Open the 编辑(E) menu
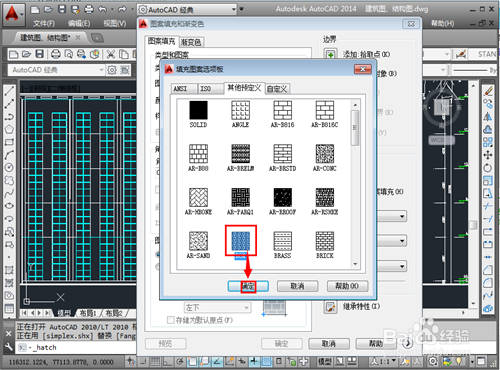This screenshot has height=370, width=500. (x=79, y=23)
